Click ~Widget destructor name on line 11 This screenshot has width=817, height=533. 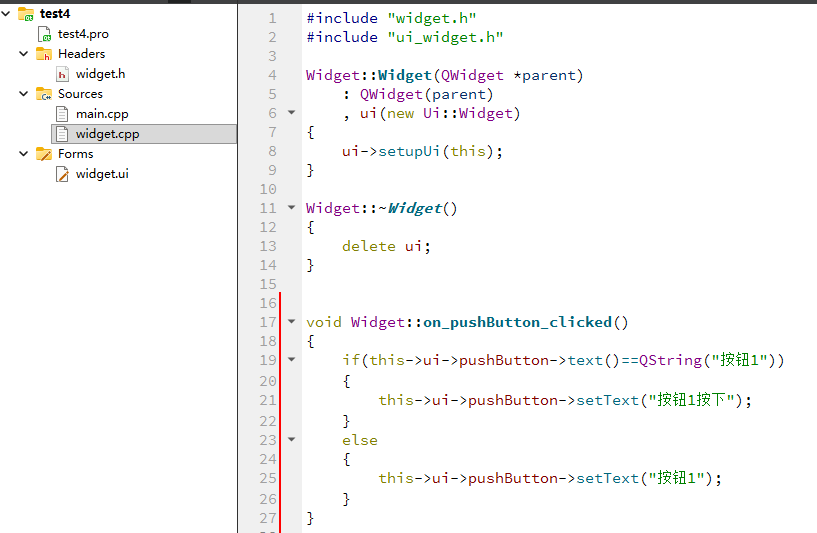tap(410, 208)
